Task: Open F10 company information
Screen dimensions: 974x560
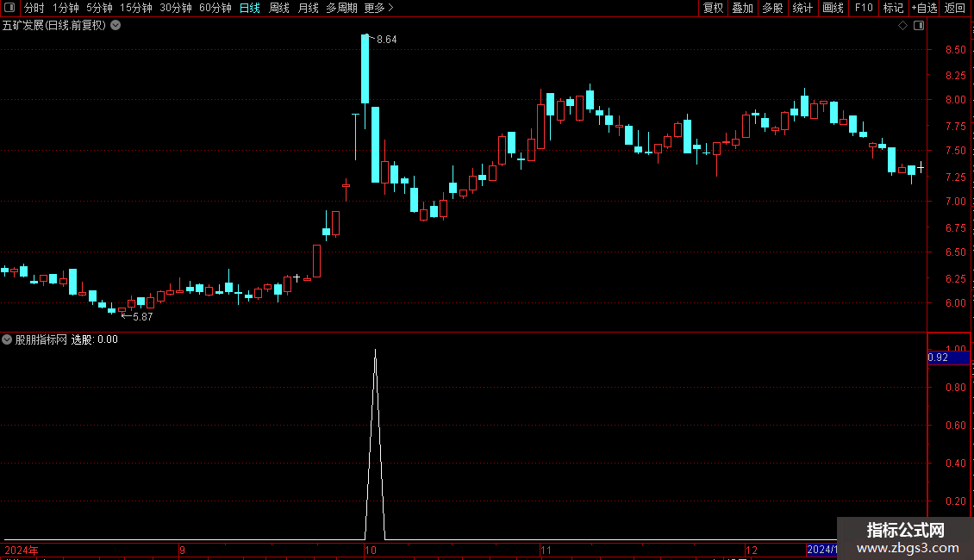Action: tap(864, 8)
